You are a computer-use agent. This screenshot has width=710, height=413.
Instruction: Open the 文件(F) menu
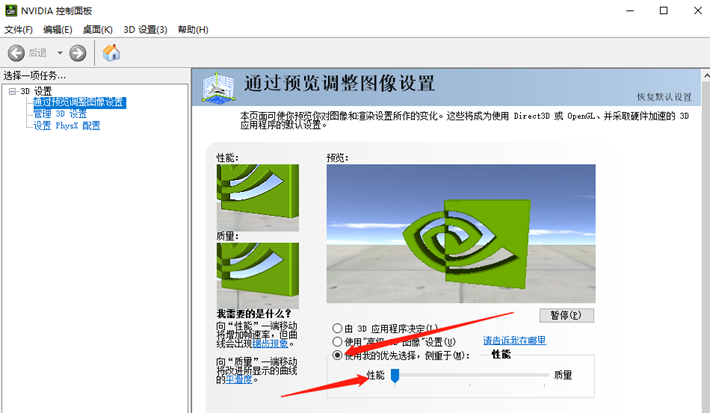click(x=19, y=30)
